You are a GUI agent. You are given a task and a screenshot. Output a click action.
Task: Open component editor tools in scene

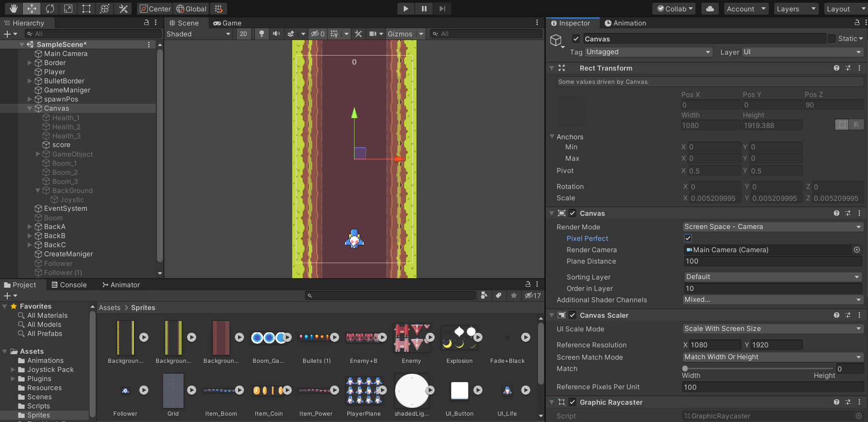[358, 34]
